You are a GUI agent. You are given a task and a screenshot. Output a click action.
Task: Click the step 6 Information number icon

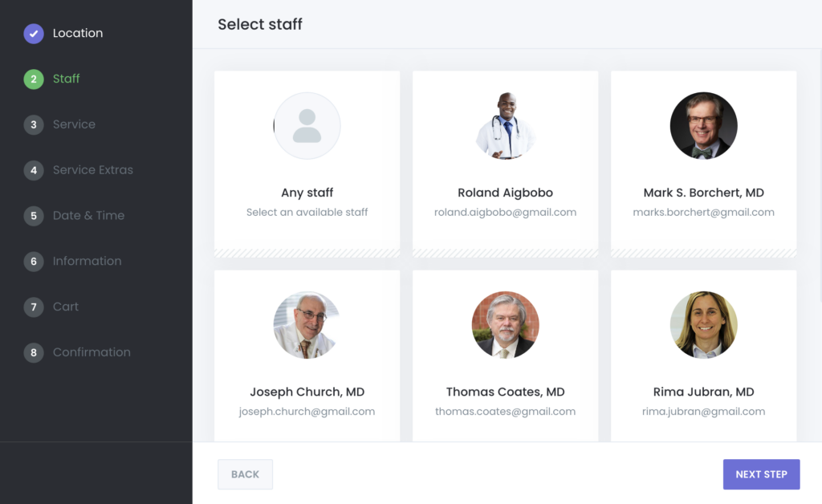coord(33,261)
